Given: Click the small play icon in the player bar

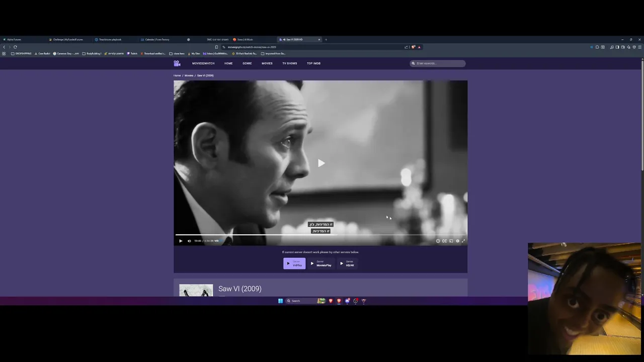Looking at the screenshot, I should (x=181, y=241).
